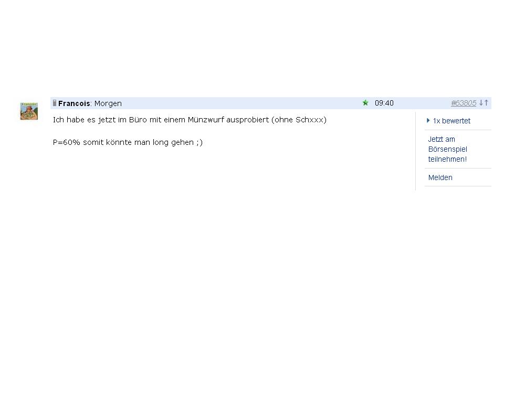
Task: Report the post via Melden
Action: [440, 177]
